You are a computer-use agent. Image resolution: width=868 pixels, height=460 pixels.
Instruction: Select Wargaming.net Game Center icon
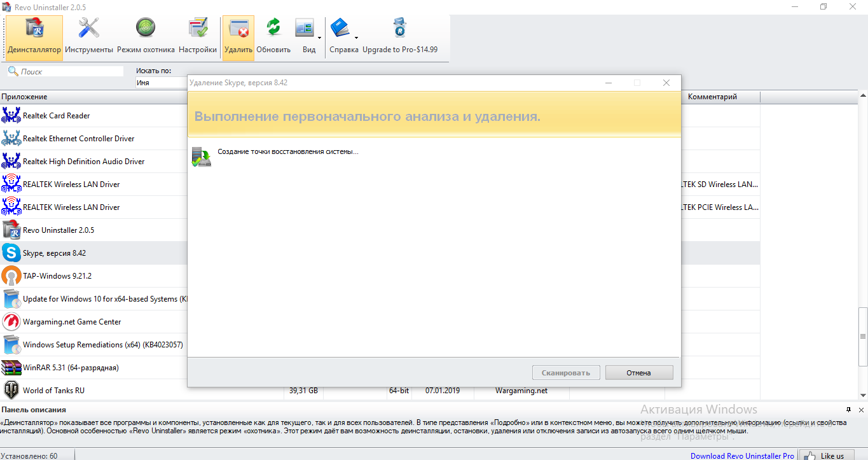point(11,321)
